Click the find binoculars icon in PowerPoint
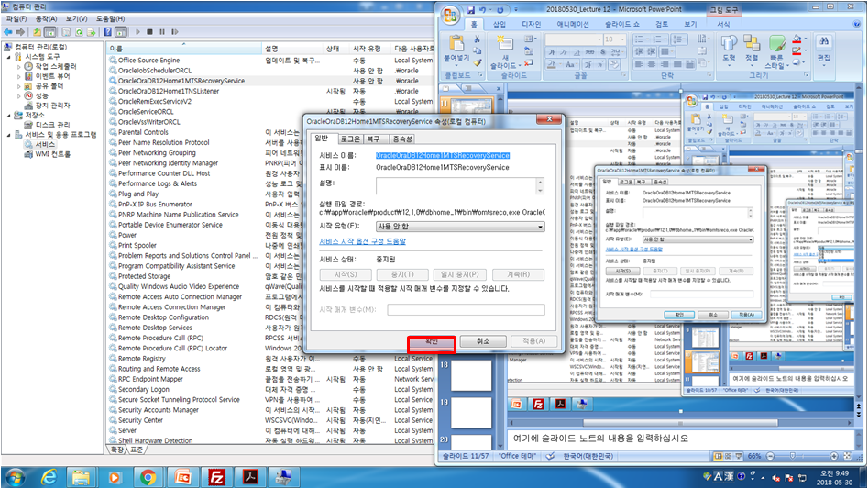 tap(824, 42)
